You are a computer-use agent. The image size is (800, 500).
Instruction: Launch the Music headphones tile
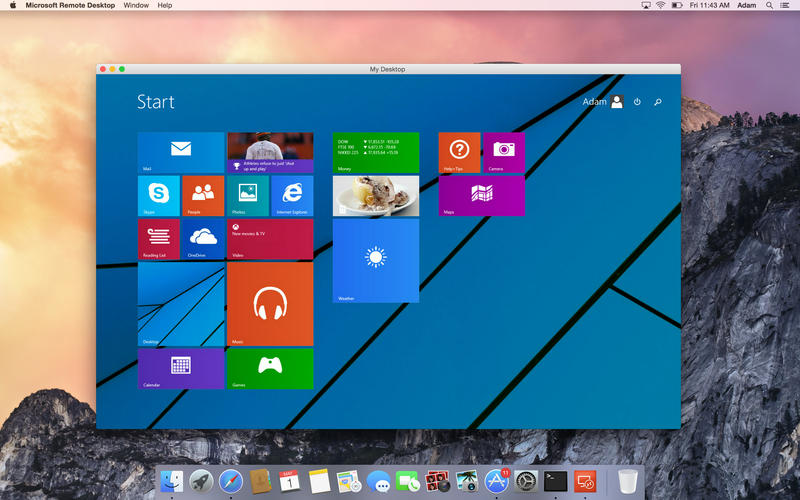[270, 303]
